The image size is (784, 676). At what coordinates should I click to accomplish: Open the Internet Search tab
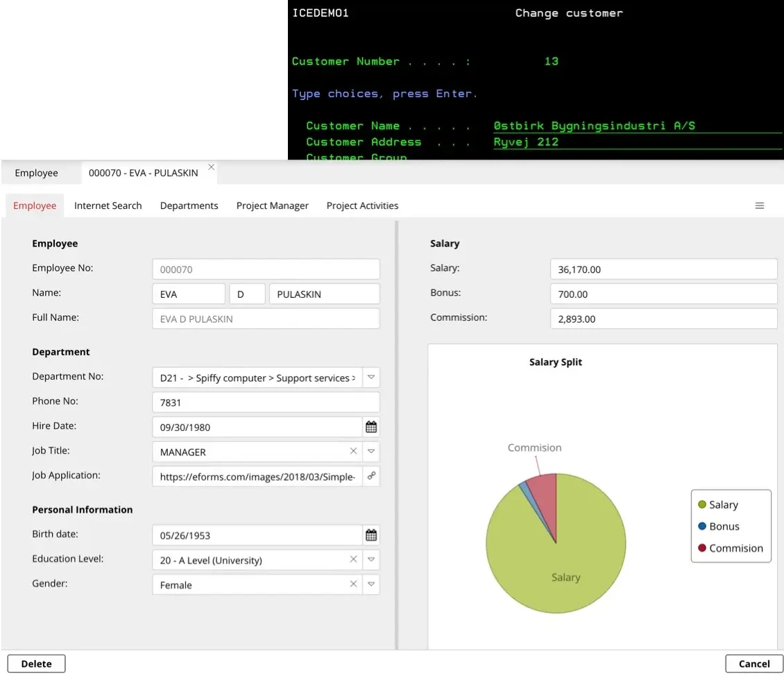tap(108, 205)
